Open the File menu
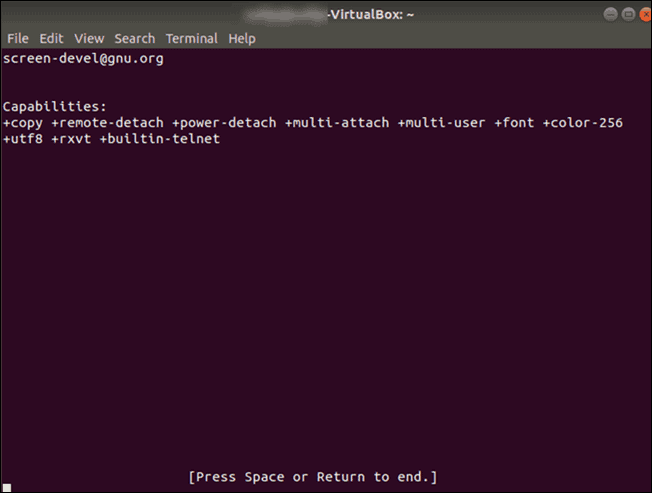 (x=18, y=39)
